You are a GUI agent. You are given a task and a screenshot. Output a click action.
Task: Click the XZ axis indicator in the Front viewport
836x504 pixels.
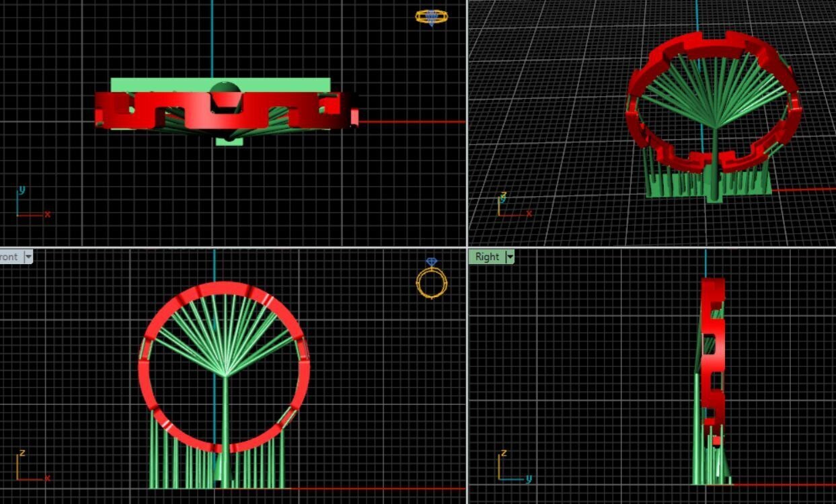pyautogui.click(x=32, y=468)
